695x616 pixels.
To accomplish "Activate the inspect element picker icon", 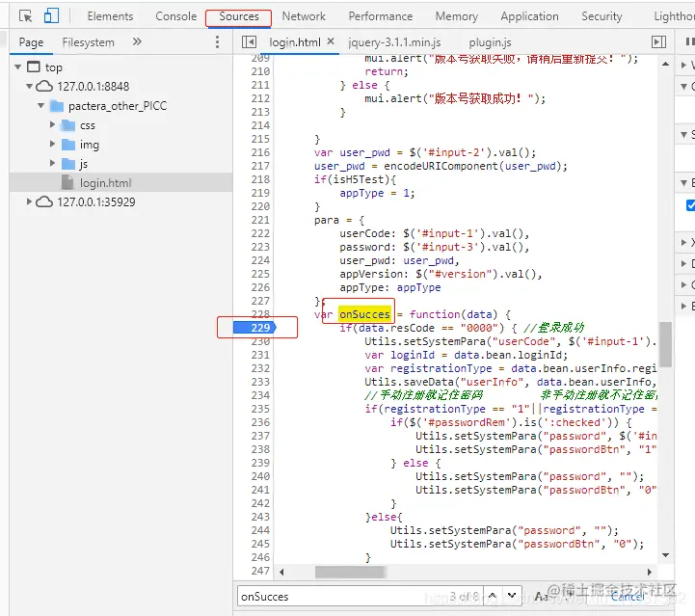I will pos(25,16).
